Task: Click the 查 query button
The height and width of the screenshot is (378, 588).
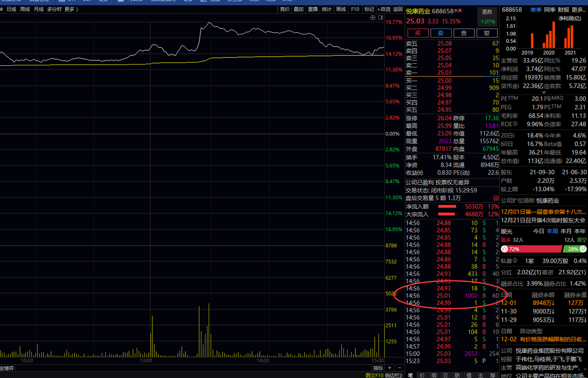Action: coord(464,33)
